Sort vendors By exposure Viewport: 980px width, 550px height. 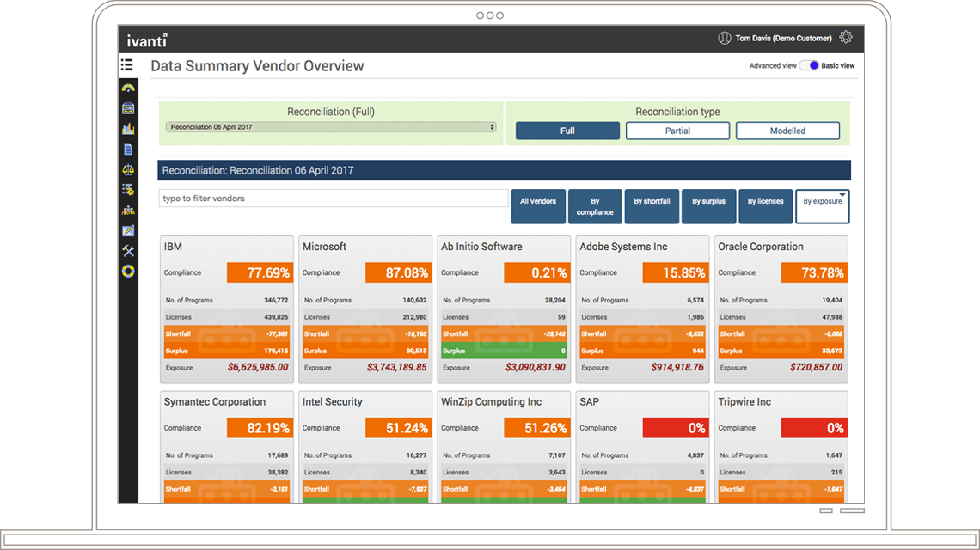click(x=822, y=206)
